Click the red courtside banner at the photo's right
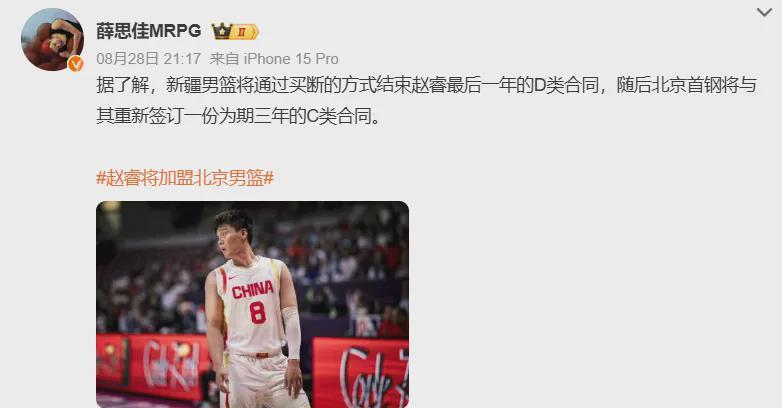The height and width of the screenshot is (408, 782). 361,373
